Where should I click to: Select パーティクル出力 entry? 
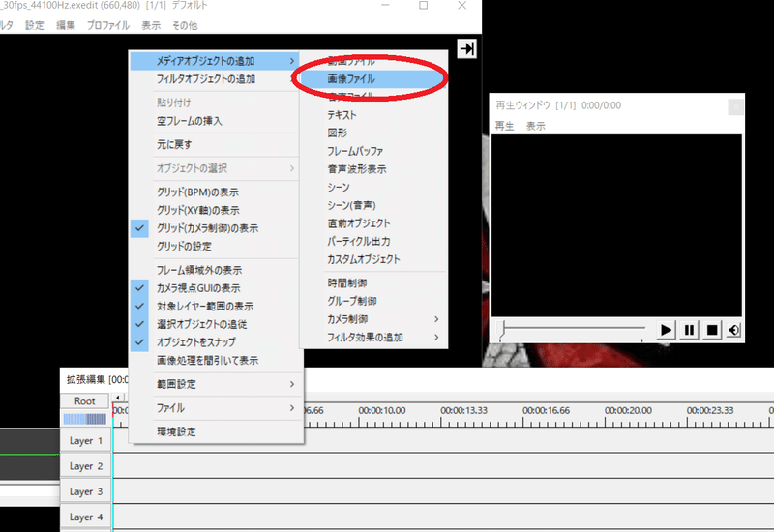373,241
